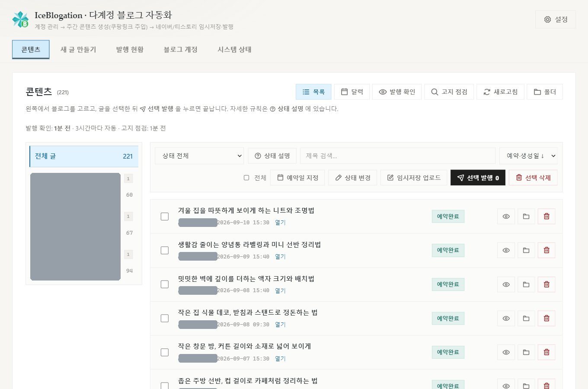Viewport: 588px width, 389px height.
Task: Click the 선택 발행 button
Action: click(x=478, y=178)
